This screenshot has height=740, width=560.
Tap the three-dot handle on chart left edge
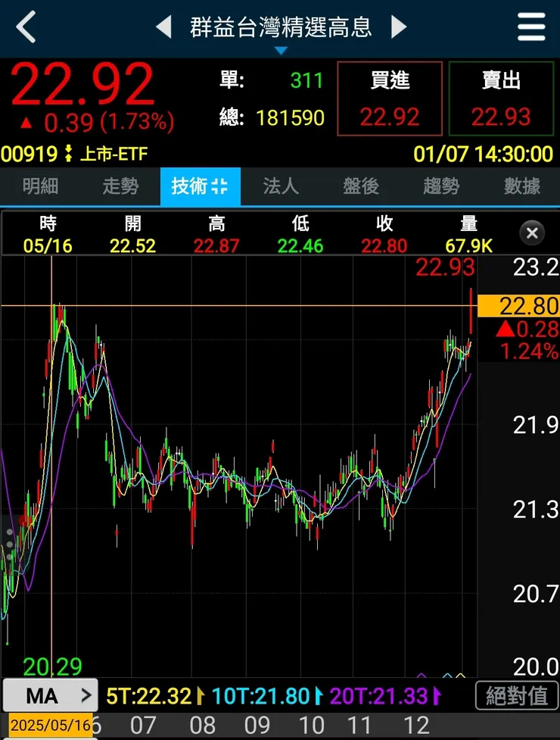click(x=10, y=545)
